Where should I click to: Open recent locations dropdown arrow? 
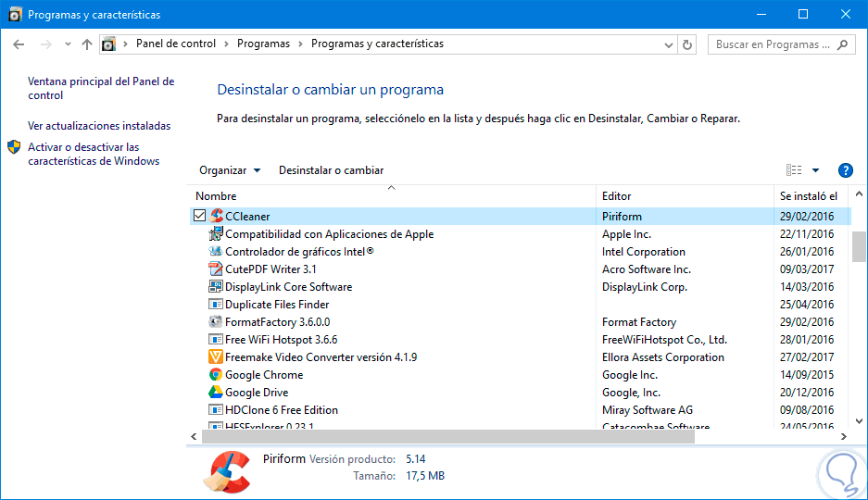[68, 44]
